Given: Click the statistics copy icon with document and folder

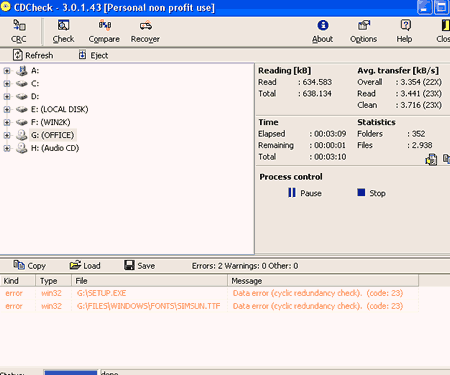Looking at the screenshot, I should click(x=431, y=160).
